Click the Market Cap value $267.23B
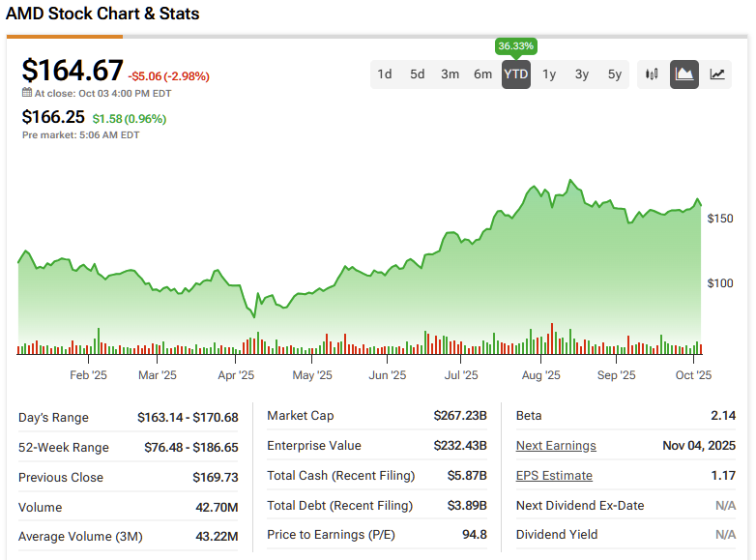 click(x=460, y=416)
